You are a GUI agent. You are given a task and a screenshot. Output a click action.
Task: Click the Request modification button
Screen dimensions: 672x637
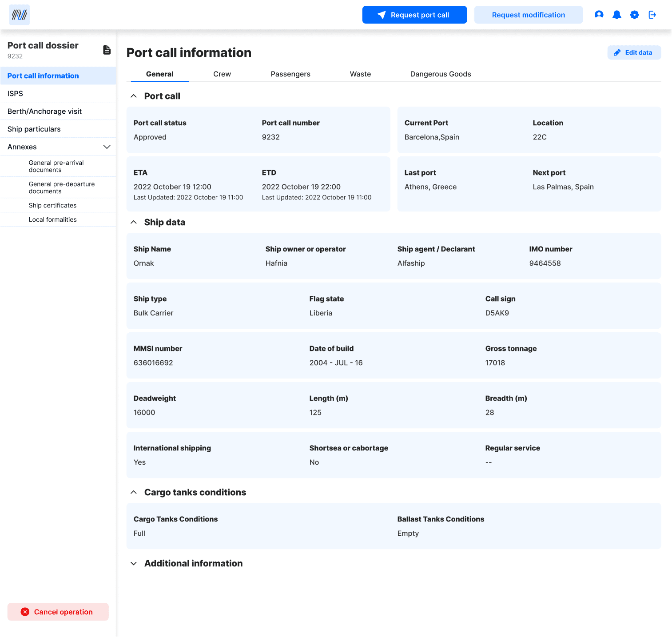click(x=529, y=15)
